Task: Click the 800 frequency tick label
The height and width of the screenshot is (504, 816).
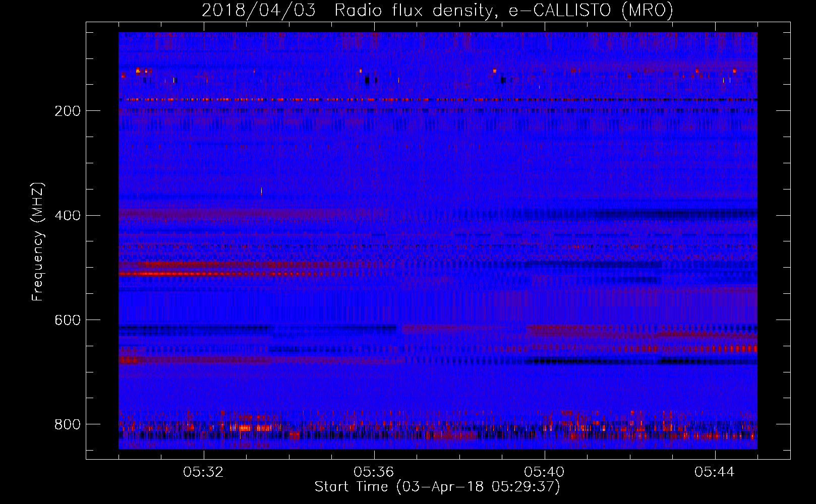Action: [x=68, y=425]
